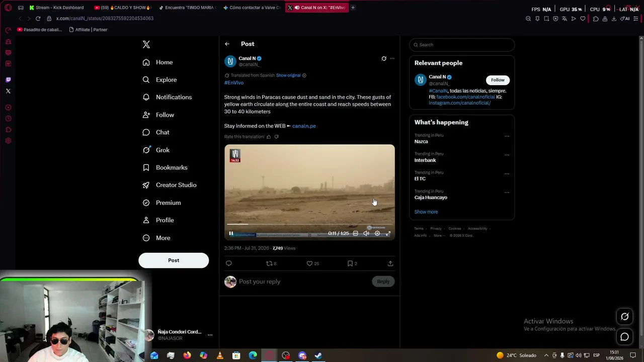Screen dimensions: 644x362
Task: Bookmark the Canal N post
Action: coord(352,263)
